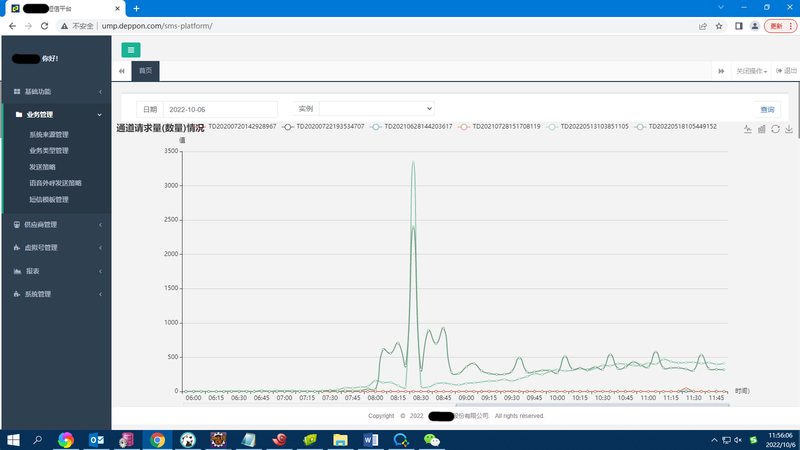
Task: Open 系统来源管理 submenu item
Action: click(x=49, y=135)
